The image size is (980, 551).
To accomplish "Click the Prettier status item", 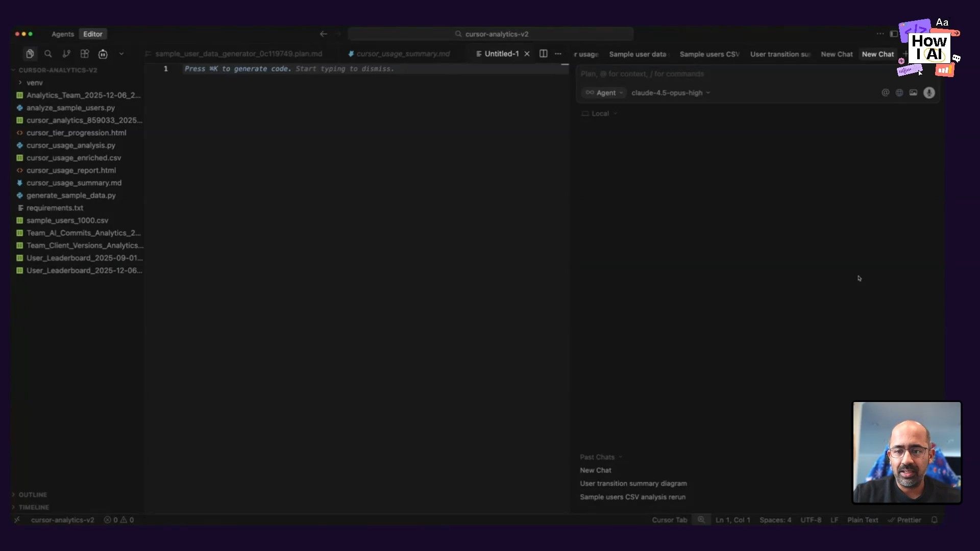I will [x=904, y=520].
